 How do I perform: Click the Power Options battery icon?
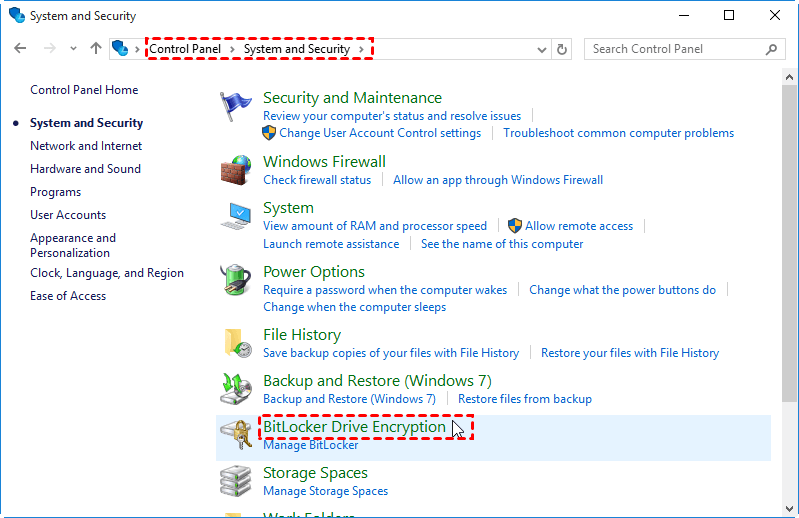click(236, 281)
